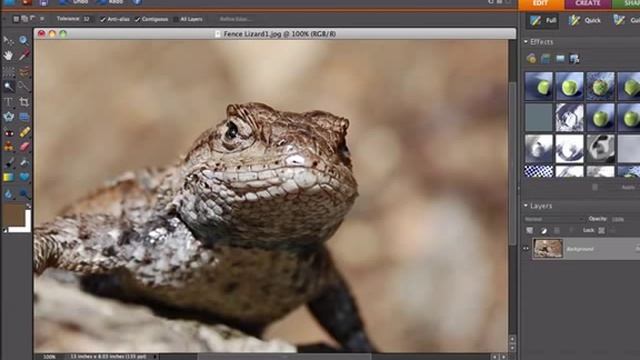Click New Selection mode icon in options bar
Screen dimensions: 640x360
[x=16, y=19]
